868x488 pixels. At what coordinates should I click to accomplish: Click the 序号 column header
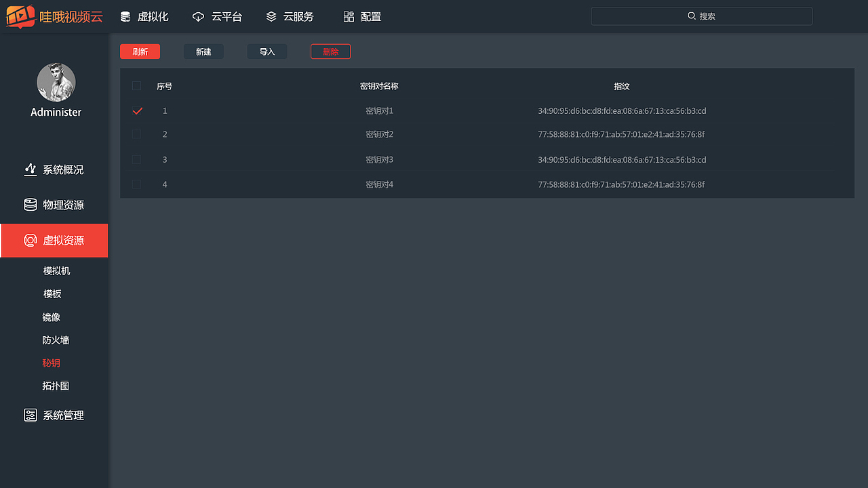click(165, 86)
